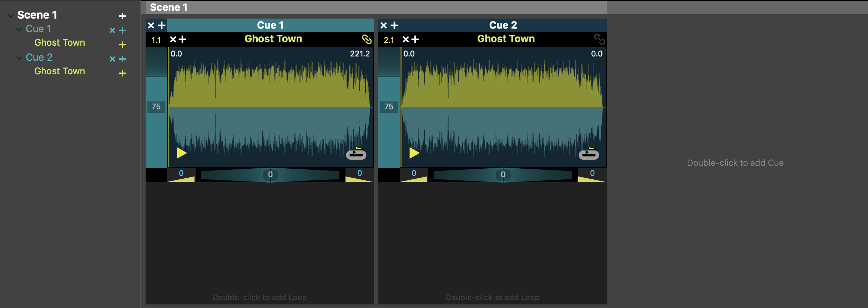
Task: Select Ghost Town under Cue 2 in sidebar
Action: pyautogui.click(x=60, y=71)
